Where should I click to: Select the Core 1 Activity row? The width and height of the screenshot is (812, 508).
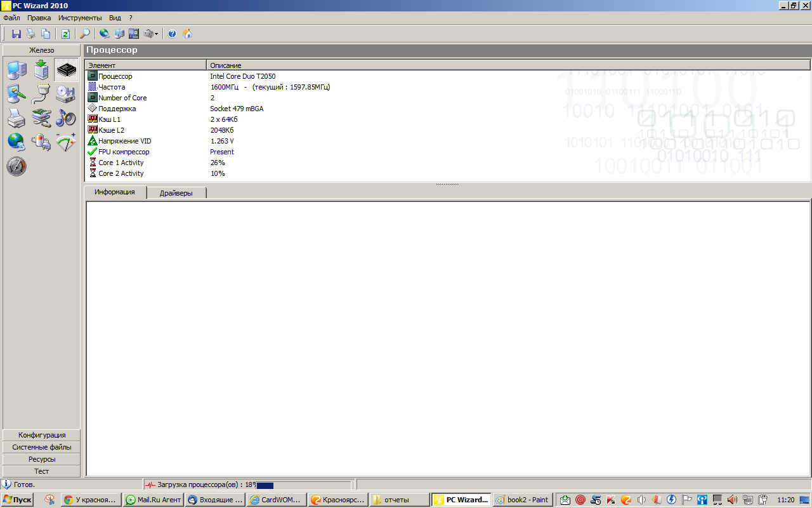(447, 163)
